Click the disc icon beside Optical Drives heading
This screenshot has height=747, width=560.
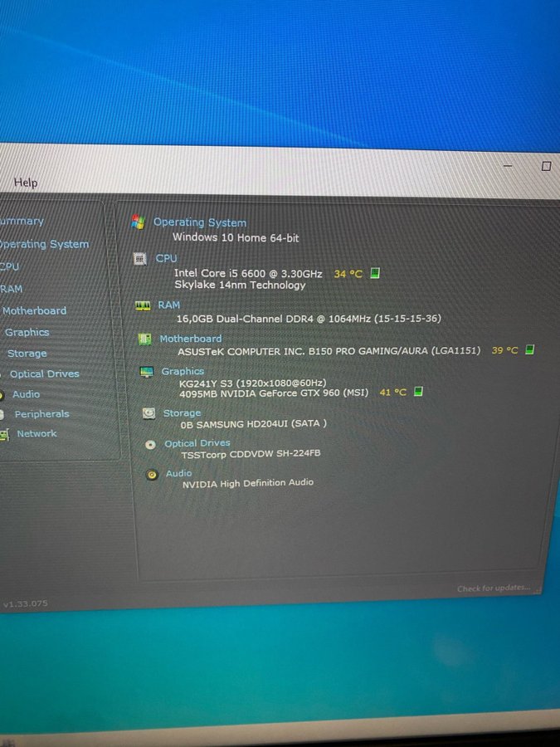click(150, 444)
